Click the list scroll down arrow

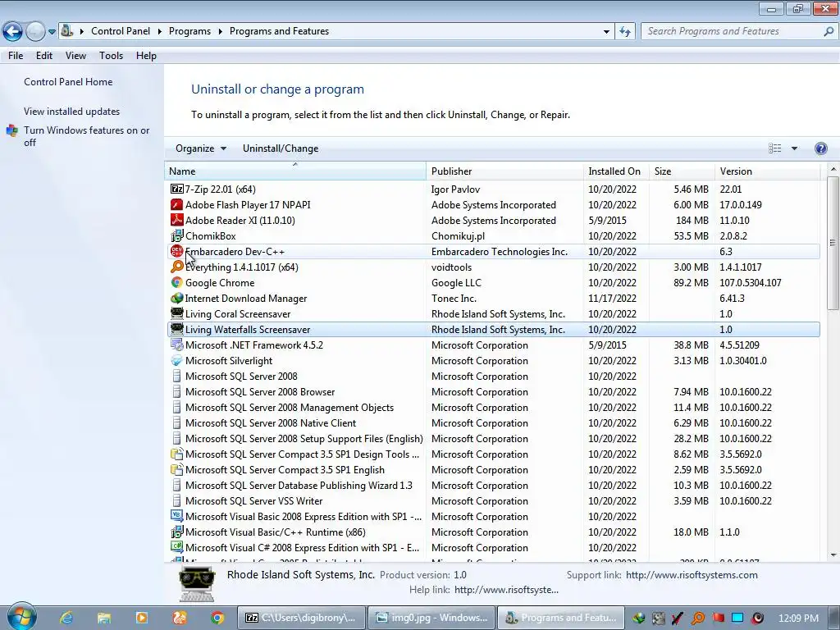[x=833, y=555]
